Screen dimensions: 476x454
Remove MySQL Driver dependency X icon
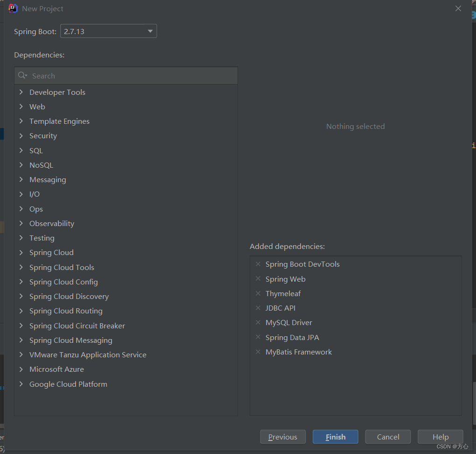(258, 322)
